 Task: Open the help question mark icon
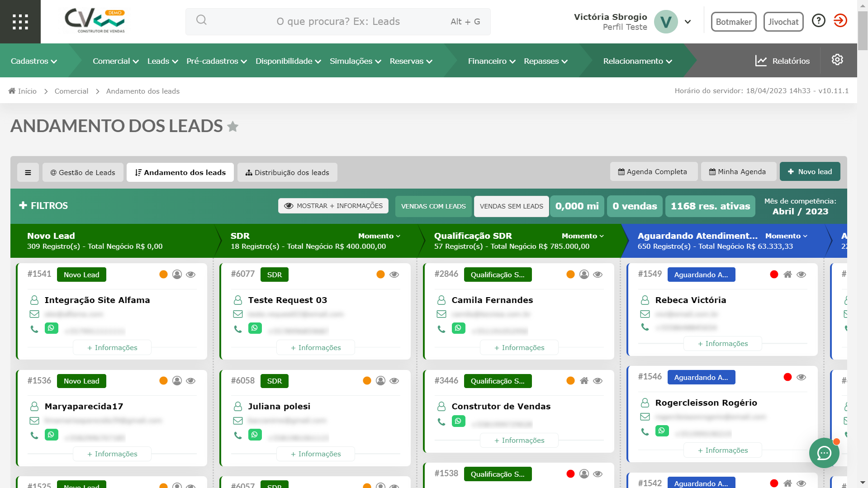point(818,21)
